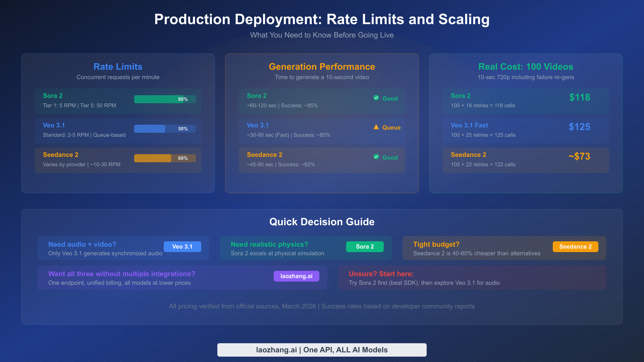Image resolution: width=644 pixels, height=362 pixels.
Task: Click the Veo 3.1 badge under Need audio + video
Action: 182,246
